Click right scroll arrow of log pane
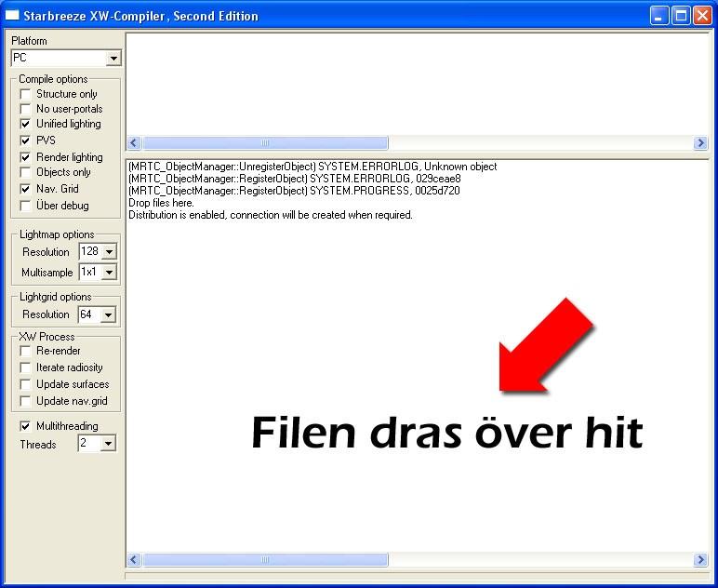 click(x=700, y=559)
